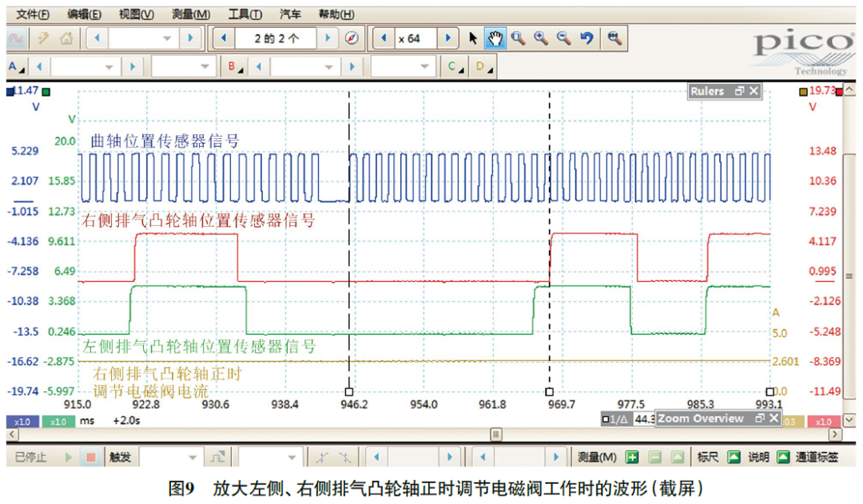
Task: Decrease the x 64 zoom factor
Action: coord(384,38)
